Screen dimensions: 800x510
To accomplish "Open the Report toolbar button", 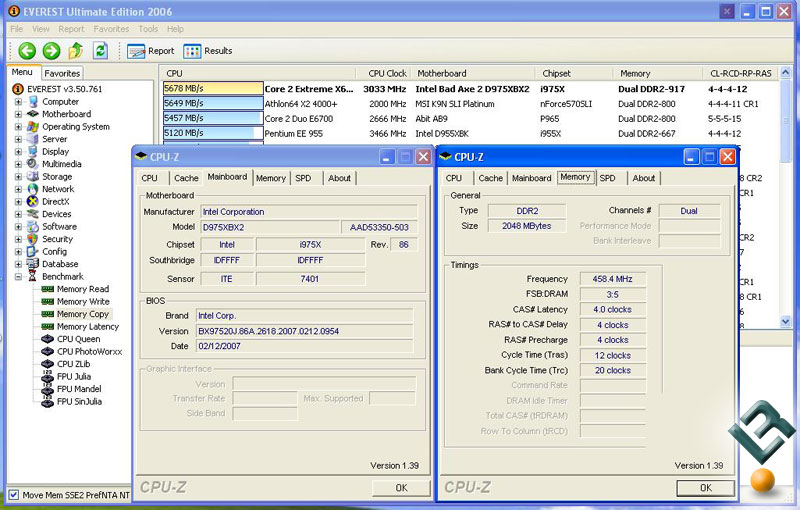I will click(x=151, y=51).
